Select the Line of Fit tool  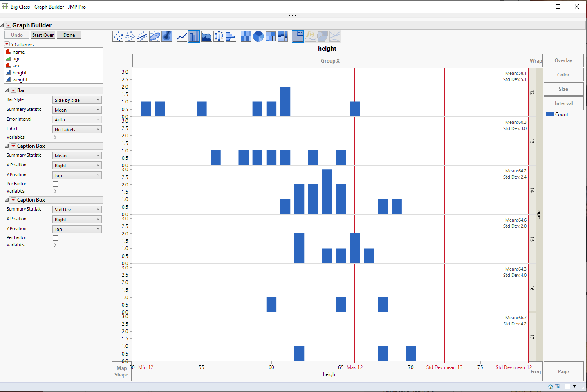pos(143,36)
